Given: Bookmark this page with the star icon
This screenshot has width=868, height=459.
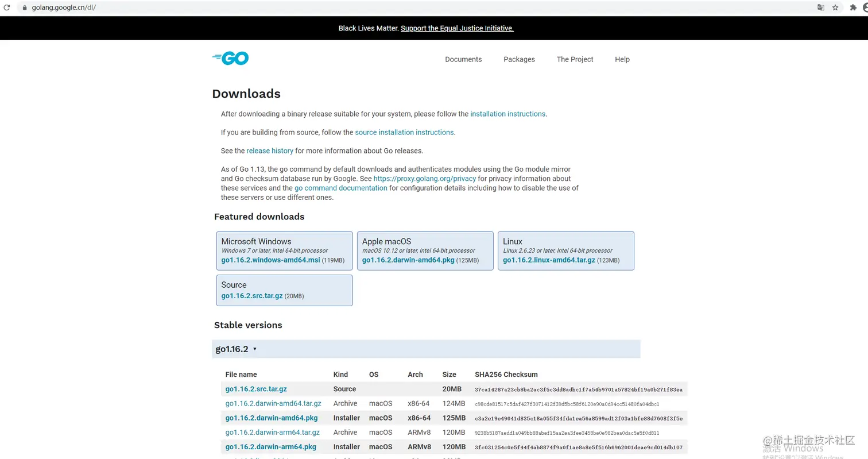Looking at the screenshot, I should click(836, 7).
